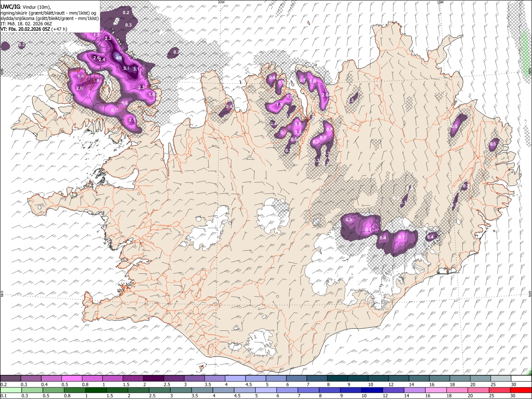This screenshot has height=399, width=532.
Task: Click the navy blue 10 swatch, lower legend
Action: click(x=372, y=390)
